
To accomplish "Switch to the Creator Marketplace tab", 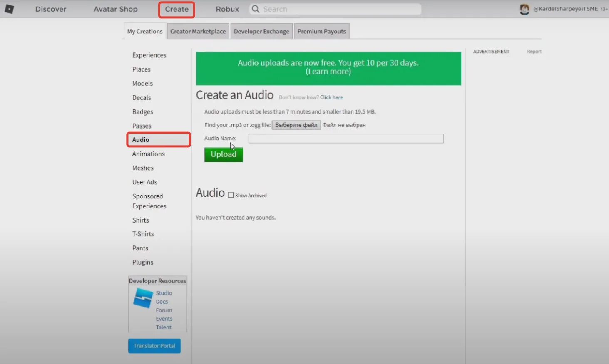I will point(198,31).
